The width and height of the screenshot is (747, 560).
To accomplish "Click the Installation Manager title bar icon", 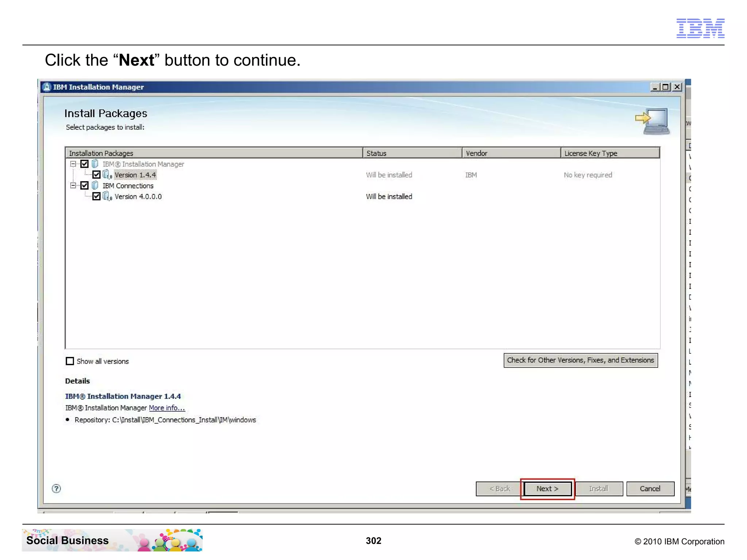I will (47, 87).
